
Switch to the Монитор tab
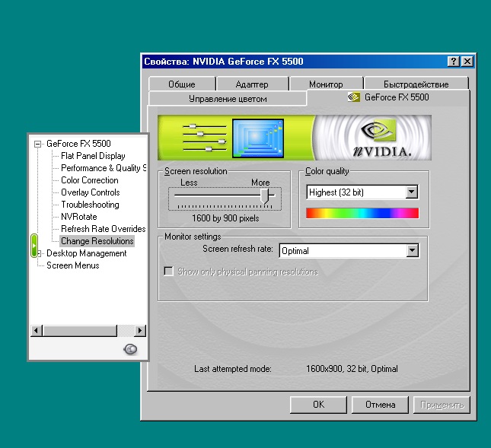pos(326,84)
